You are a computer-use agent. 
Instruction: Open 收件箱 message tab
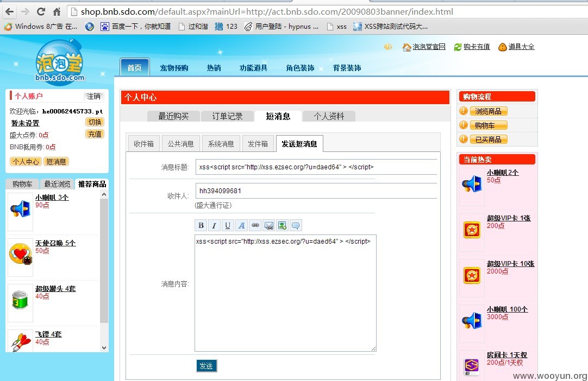[143, 143]
